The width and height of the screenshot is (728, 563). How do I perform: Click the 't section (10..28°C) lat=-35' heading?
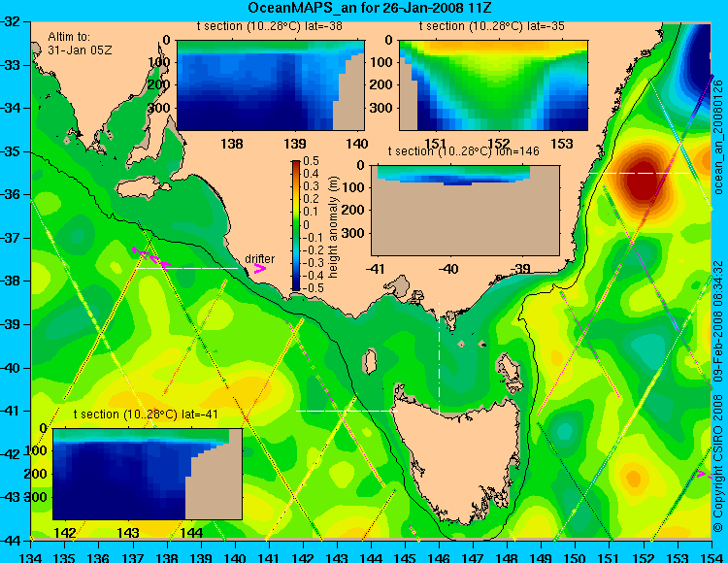[492, 26]
